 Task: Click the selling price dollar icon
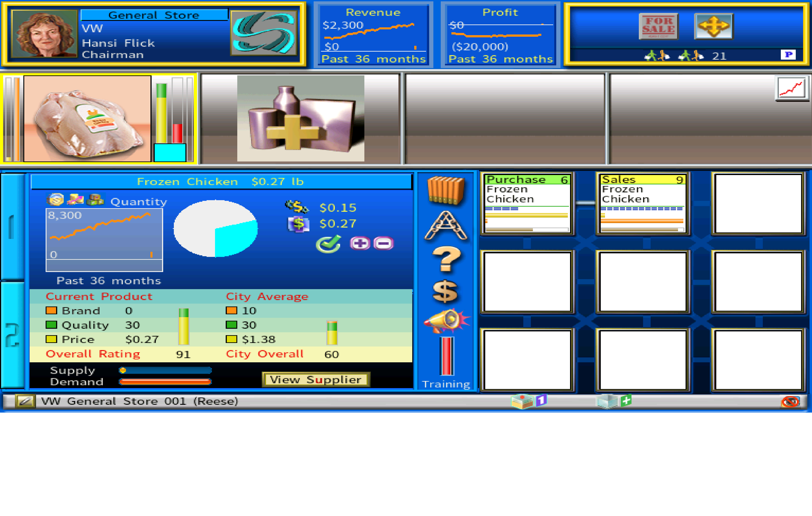coord(298,224)
